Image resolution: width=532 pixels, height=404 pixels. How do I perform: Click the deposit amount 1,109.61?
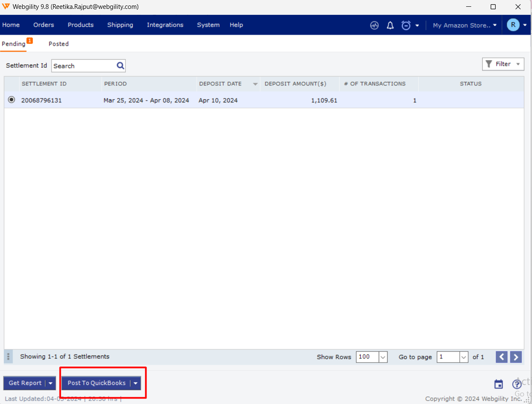tap(324, 100)
